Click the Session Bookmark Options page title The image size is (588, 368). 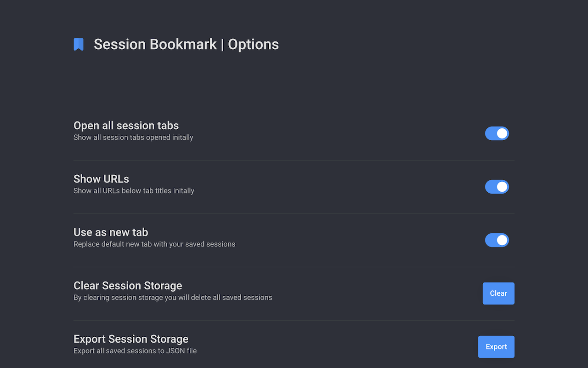[186, 44]
